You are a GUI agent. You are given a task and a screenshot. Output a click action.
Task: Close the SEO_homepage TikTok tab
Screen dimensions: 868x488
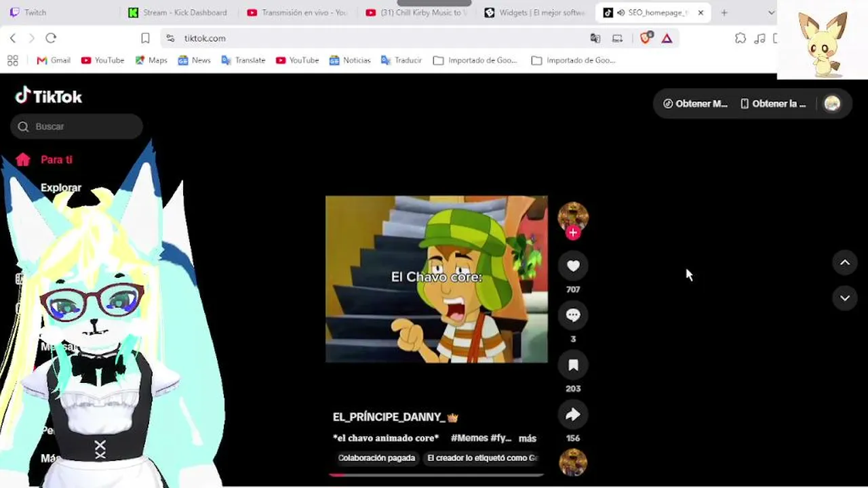[x=701, y=12]
